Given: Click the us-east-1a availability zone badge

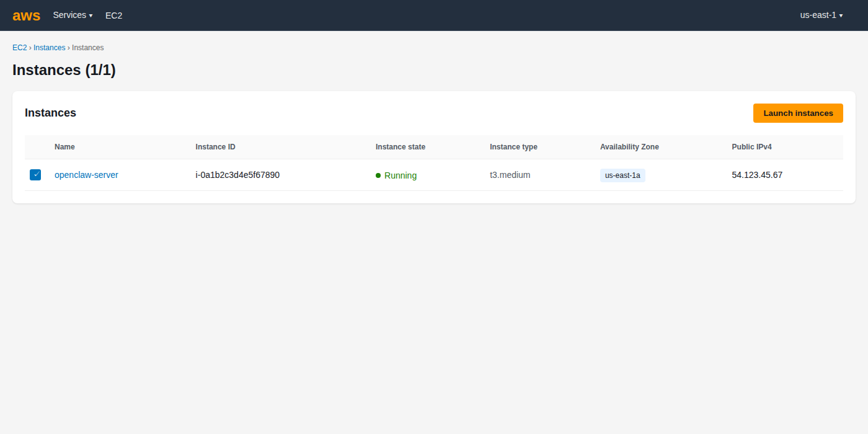Looking at the screenshot, I should tap(622, 175).
